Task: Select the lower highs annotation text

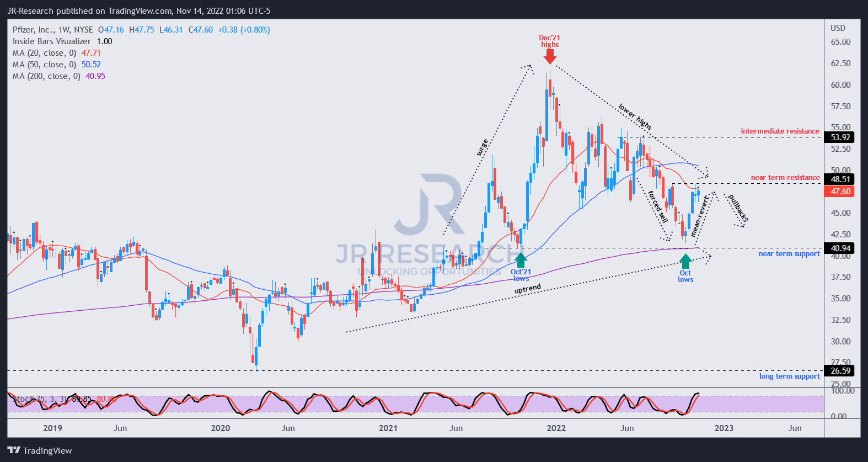Action: tap(635, 116)
